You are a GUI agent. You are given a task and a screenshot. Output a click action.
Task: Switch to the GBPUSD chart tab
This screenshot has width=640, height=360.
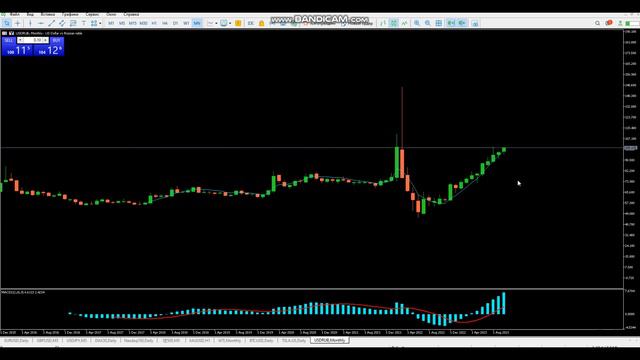[x=47, y=340]
